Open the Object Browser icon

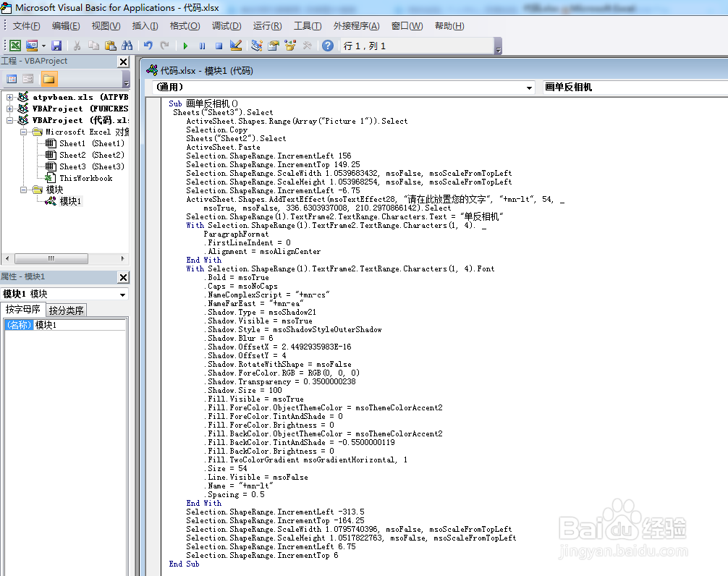[290, 46]
